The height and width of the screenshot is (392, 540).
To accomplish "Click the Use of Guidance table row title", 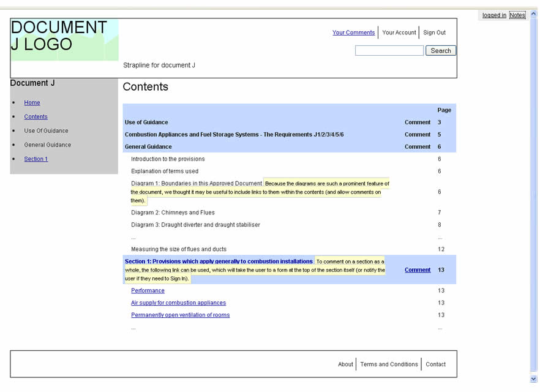I will 146,123.
